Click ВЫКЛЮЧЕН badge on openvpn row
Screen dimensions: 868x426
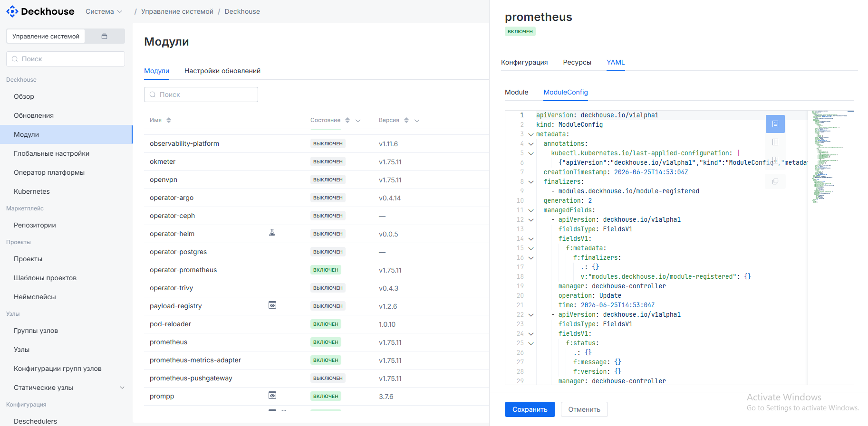click(x=328, y=180)
